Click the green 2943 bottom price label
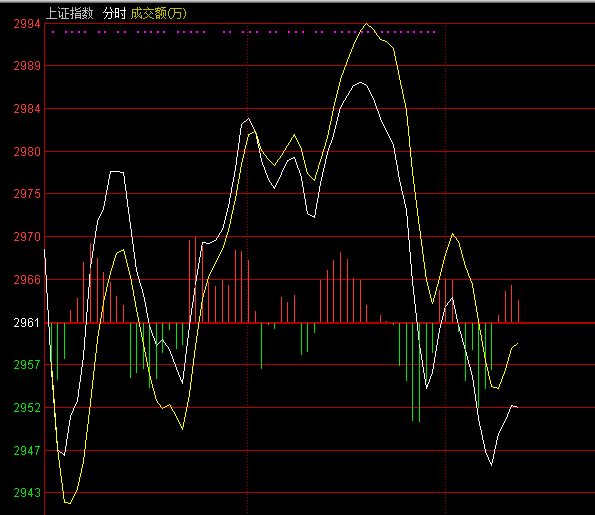 tap(27, 493)
